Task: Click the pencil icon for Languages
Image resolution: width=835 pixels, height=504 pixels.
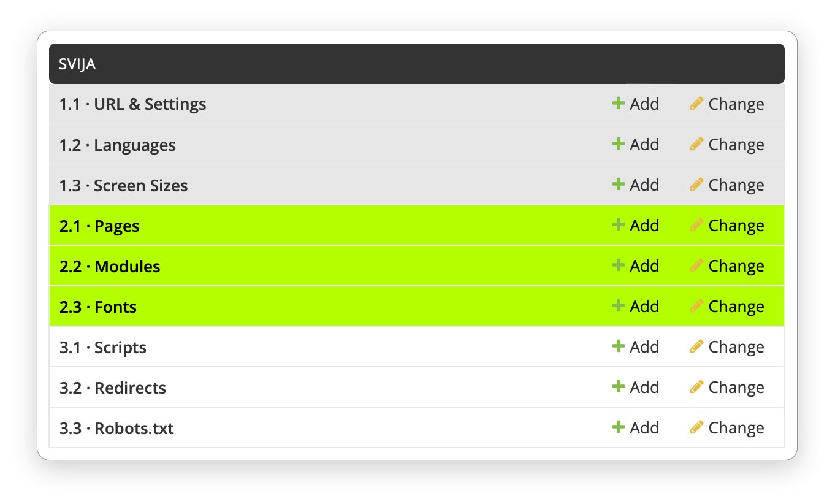Action: (x=696, y=144)
